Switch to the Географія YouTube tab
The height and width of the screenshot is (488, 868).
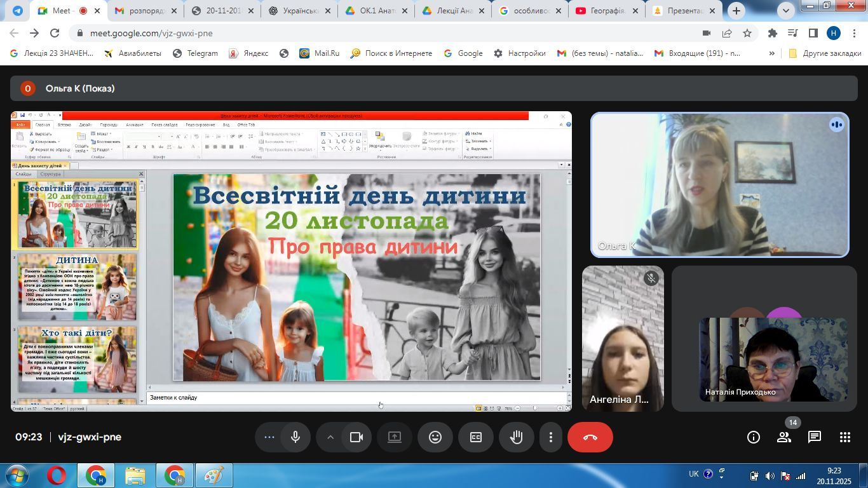click(600, 11)
